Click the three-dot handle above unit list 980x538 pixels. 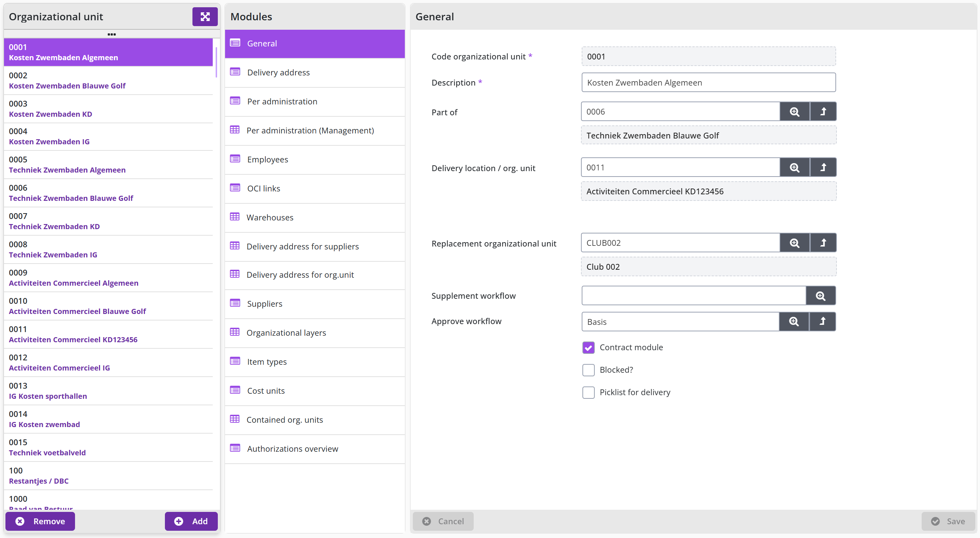pos(112,34)
